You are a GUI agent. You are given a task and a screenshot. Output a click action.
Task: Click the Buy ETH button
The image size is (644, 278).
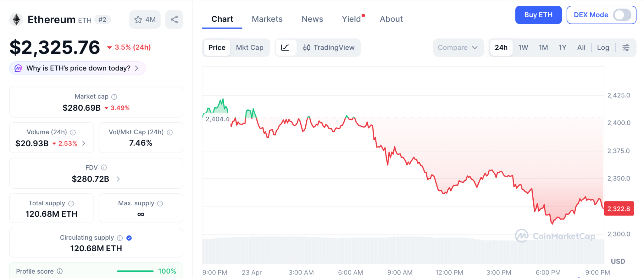pos(538,15)
